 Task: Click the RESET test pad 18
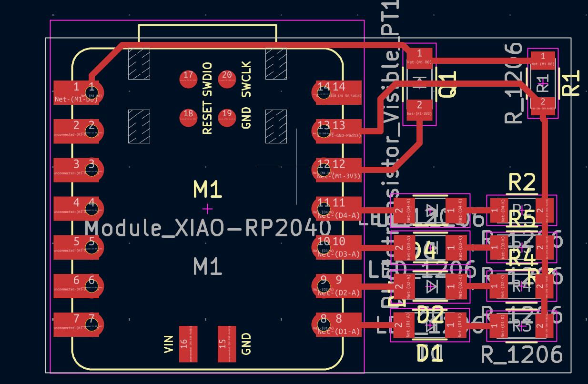pyautogui.click(x=189, y=117)
